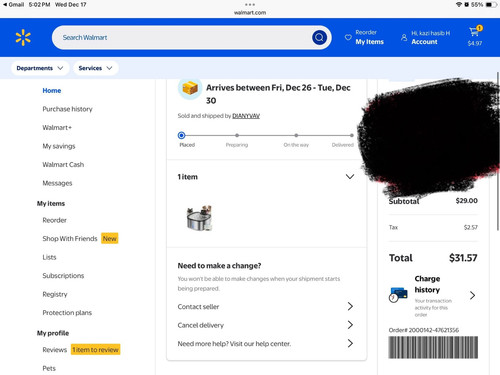Open the ordered item thumbnail

coord(199,218)
